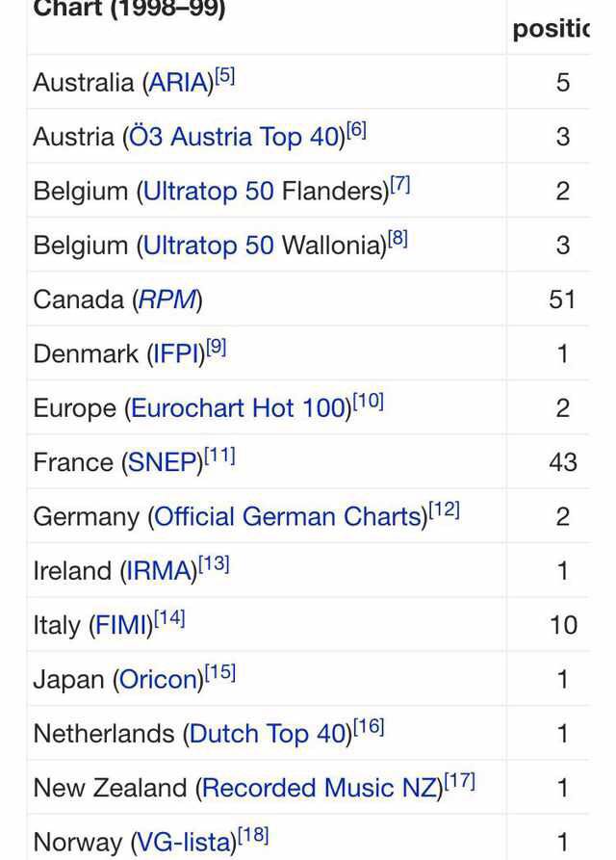Follow the SNEP link for France
Viewport: 616px width, 860px height.
(163, 463)
